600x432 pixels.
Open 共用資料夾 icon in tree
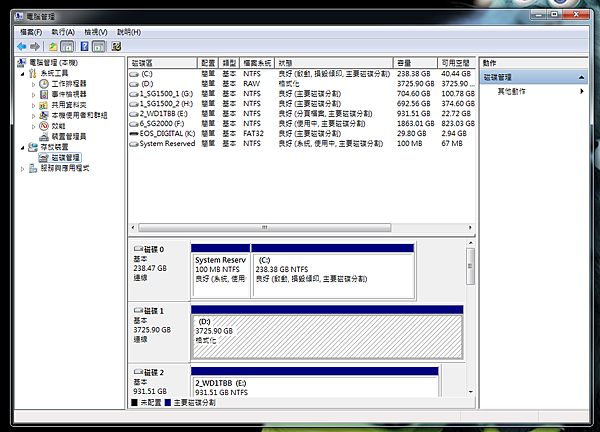point(44,105)
